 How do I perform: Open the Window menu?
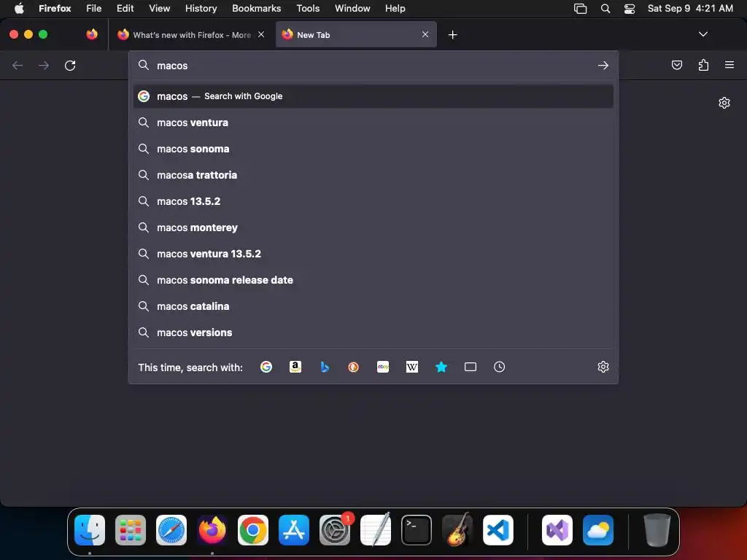coord(352,8)
